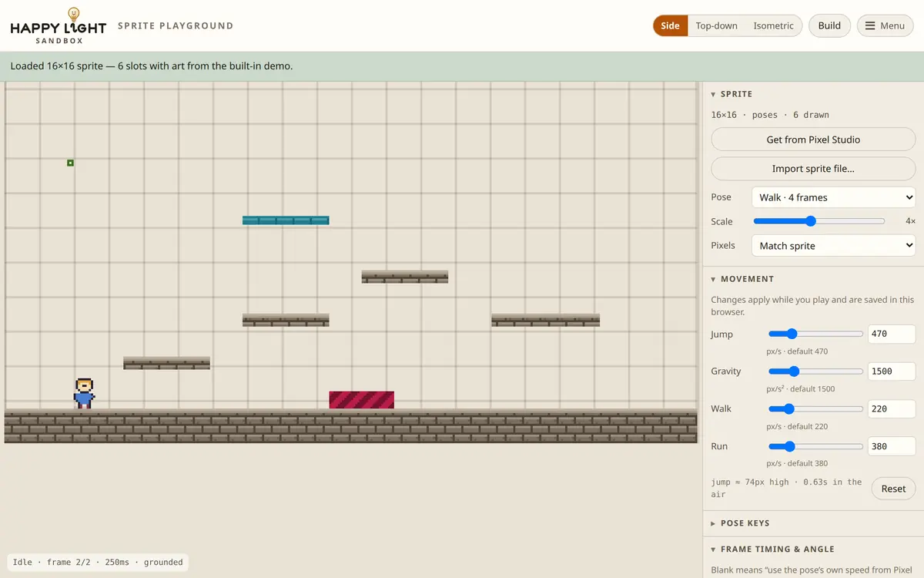Switch to Side view mode
The height and width of the screenshot is (578, 924).
point(670,25)
